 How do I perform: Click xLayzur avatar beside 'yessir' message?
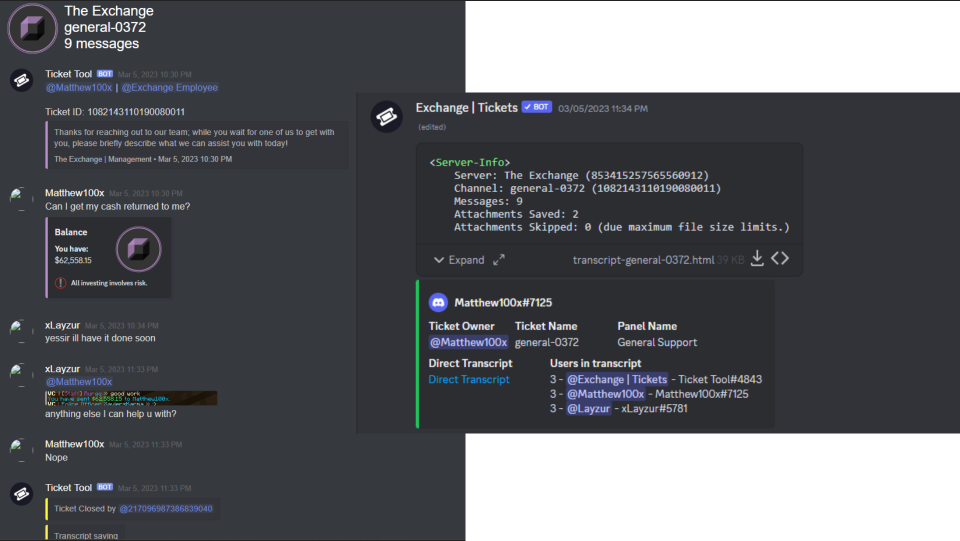point(21,331)
